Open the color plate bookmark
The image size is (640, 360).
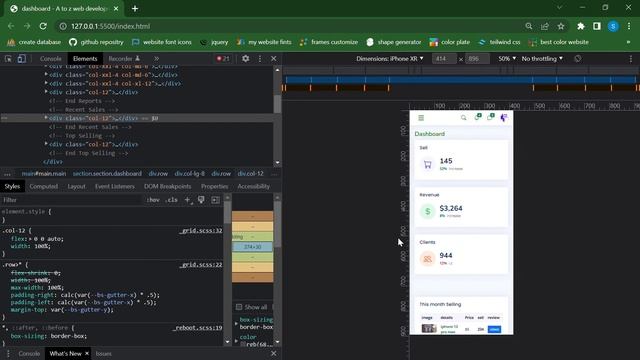(450, 42)
